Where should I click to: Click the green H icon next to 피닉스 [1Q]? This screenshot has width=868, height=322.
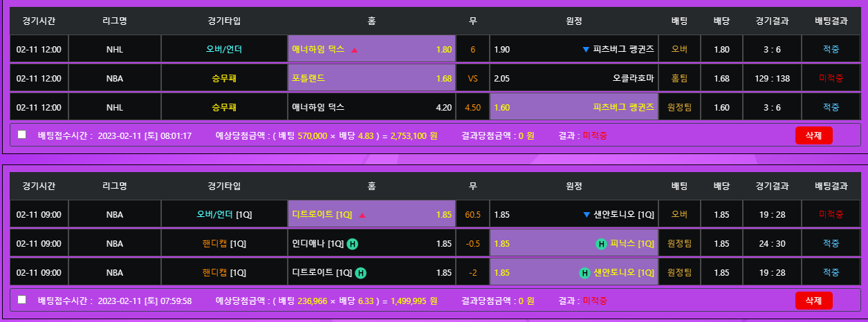[x=601, y=244]
